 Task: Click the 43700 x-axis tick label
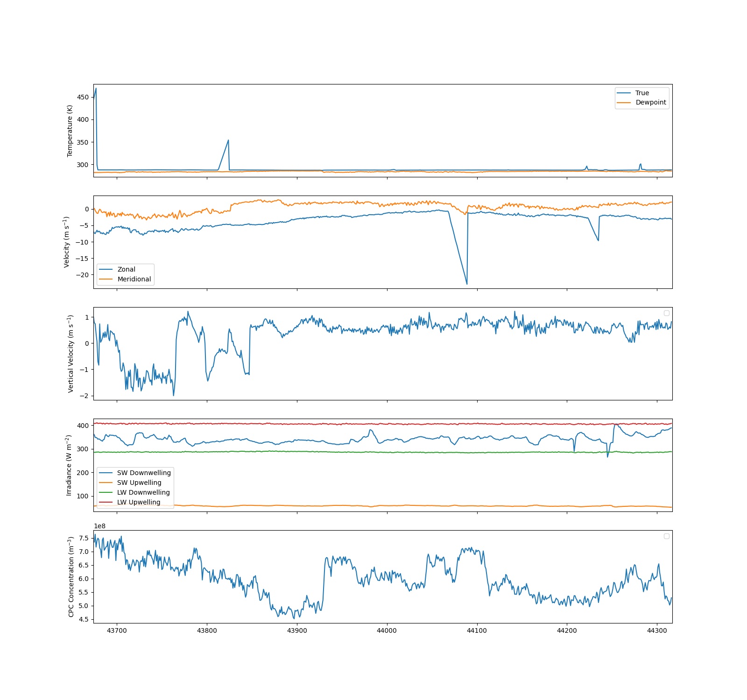[117, 630]
